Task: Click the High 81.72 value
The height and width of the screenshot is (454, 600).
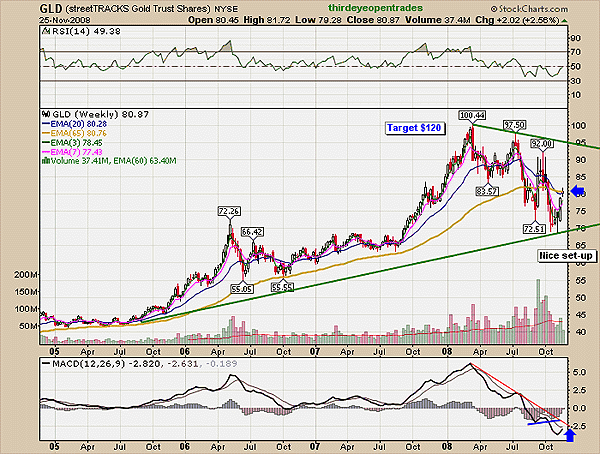Action: click(x=267, y=20)
